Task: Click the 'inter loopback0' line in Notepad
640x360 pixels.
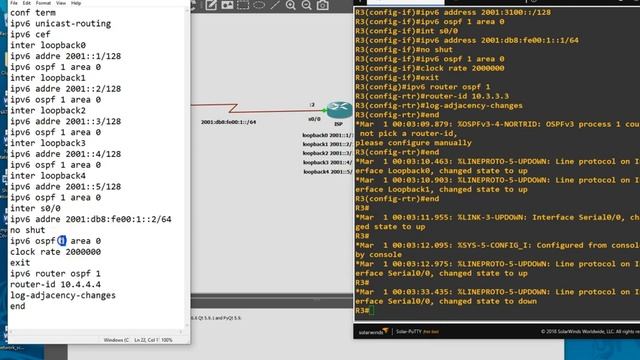Action: coord(48,45)
